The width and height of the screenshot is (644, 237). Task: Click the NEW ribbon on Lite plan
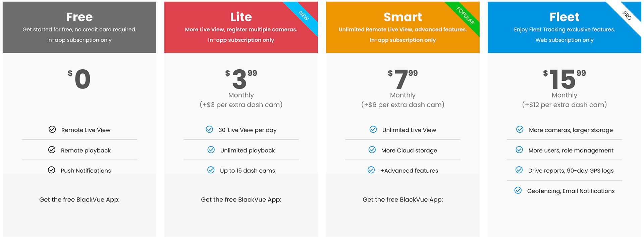pos(304,15)
